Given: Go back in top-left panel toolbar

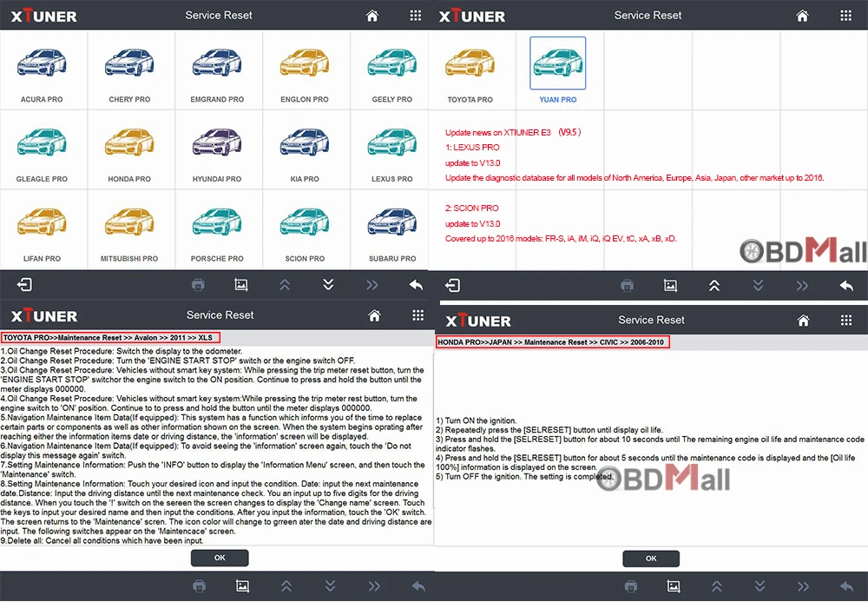Looking at the screenshot, I should (416, 285).
